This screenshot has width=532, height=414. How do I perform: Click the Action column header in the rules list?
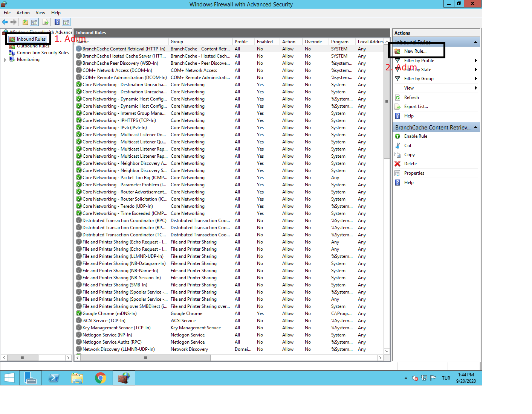[x=291, y=42]
